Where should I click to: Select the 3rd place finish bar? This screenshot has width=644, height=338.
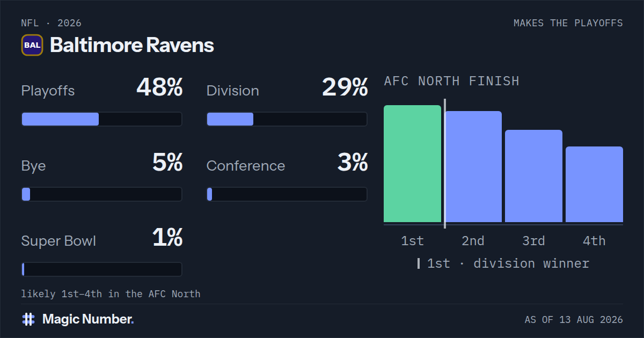533,176
